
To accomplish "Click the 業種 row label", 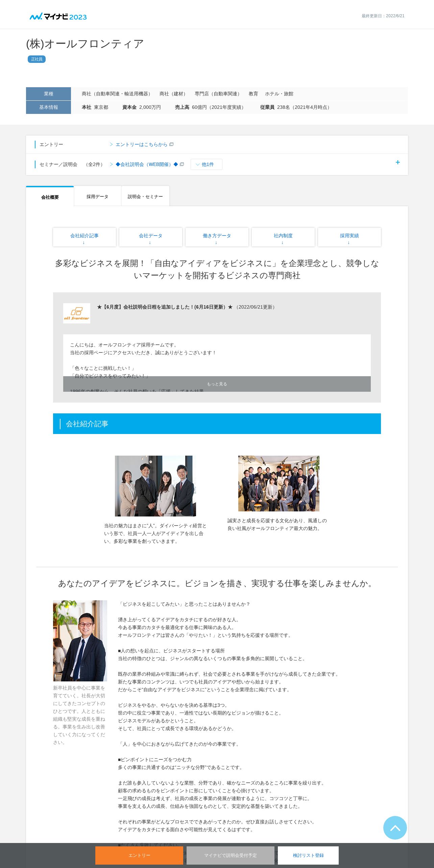I will [48, 94].
